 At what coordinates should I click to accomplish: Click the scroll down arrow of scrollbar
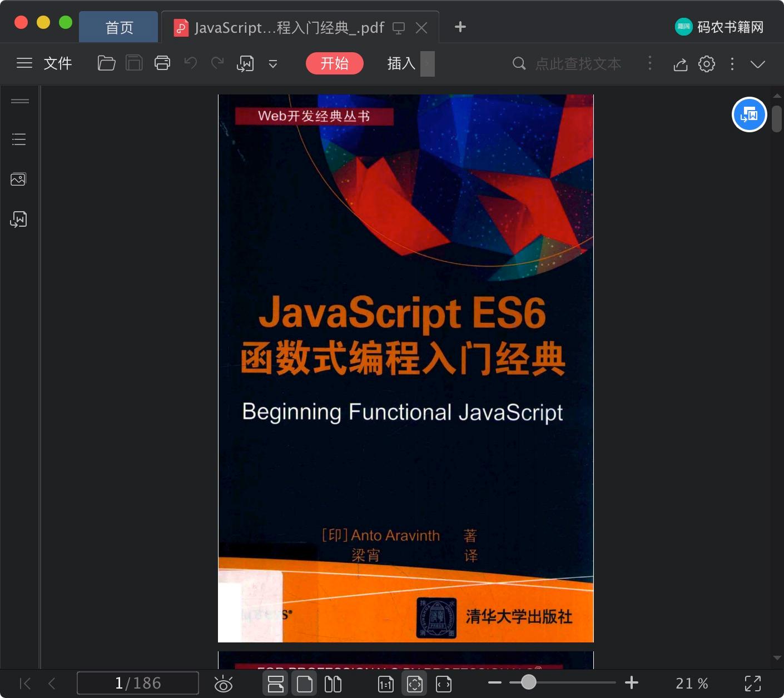tap(777, 658)
